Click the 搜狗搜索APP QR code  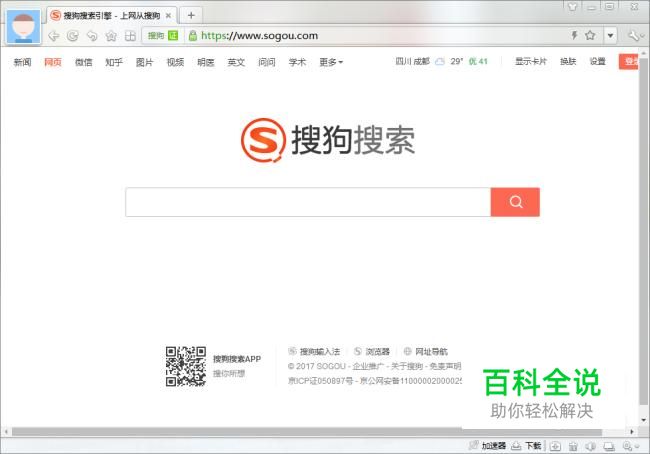tap(186, 367)
